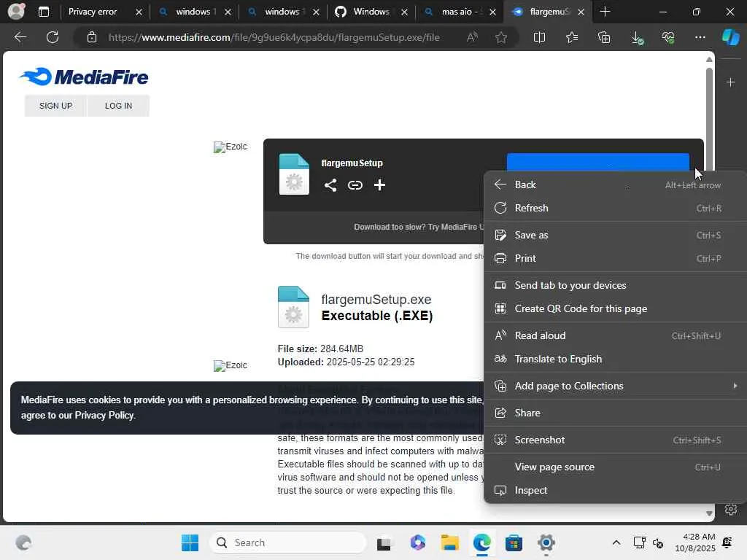Click the share icon under flargemuSetup
The image size is (747, 560).
[330, 184]
